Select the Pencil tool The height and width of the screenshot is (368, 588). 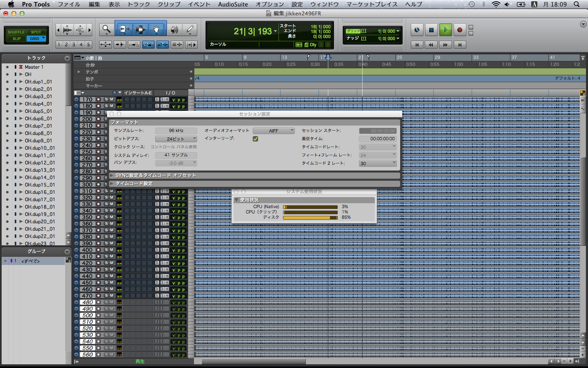tap(190, 29)
